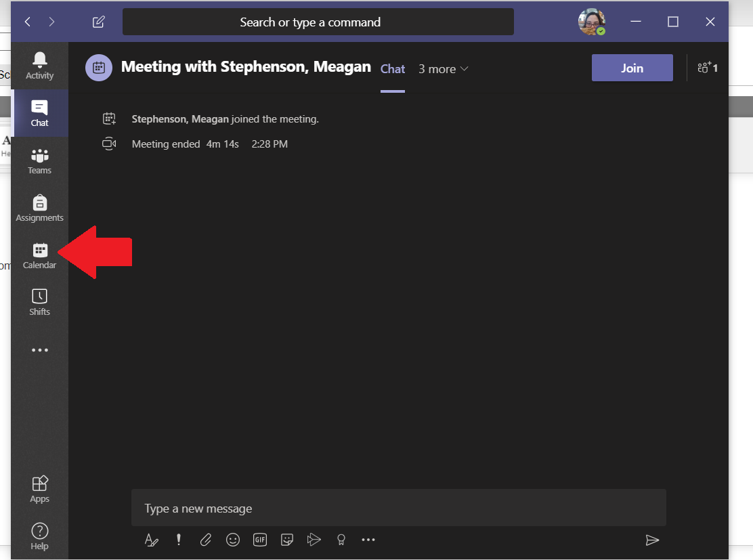Open the participants list icon

coord(708,68)
